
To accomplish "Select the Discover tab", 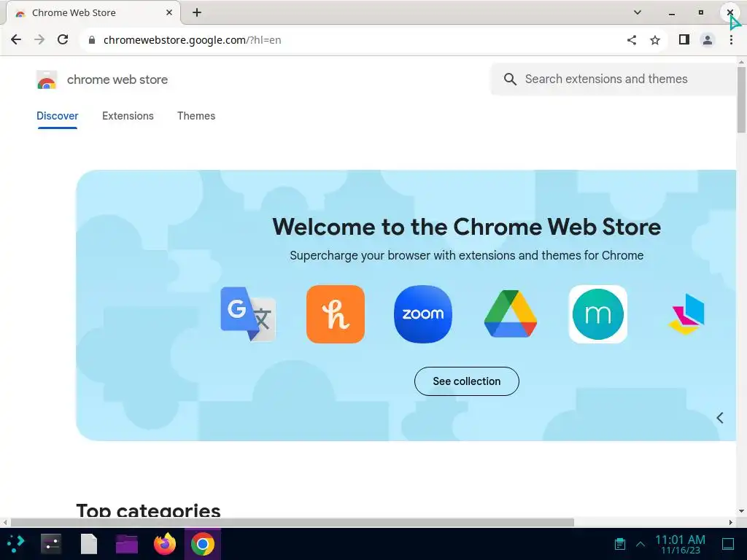I will (57, 116).
